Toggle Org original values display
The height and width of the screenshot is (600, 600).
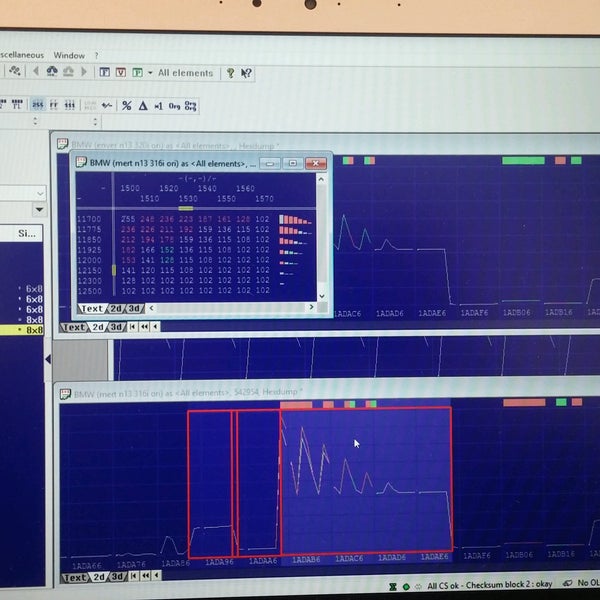(174, 106)
